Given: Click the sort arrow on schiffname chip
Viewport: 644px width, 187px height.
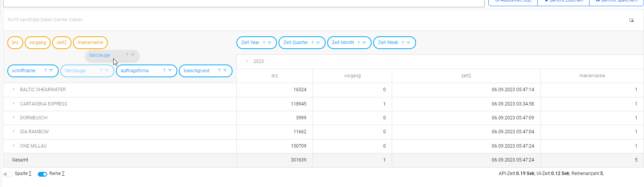Looking at the screenshot, I should tap(46, 71).
